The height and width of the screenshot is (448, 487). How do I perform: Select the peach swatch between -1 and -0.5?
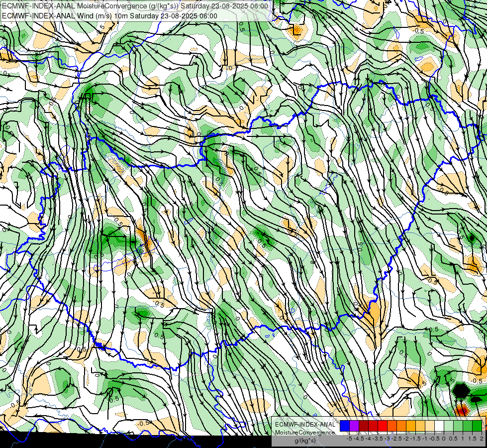(430, 426)
